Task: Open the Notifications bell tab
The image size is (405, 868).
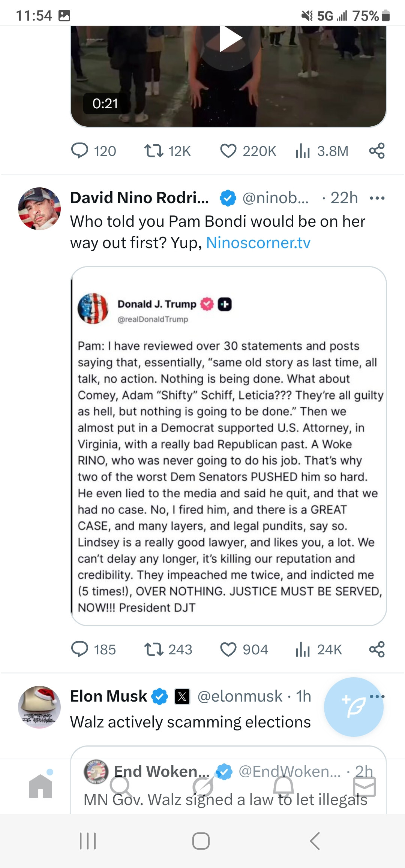Action: (283, 786)
